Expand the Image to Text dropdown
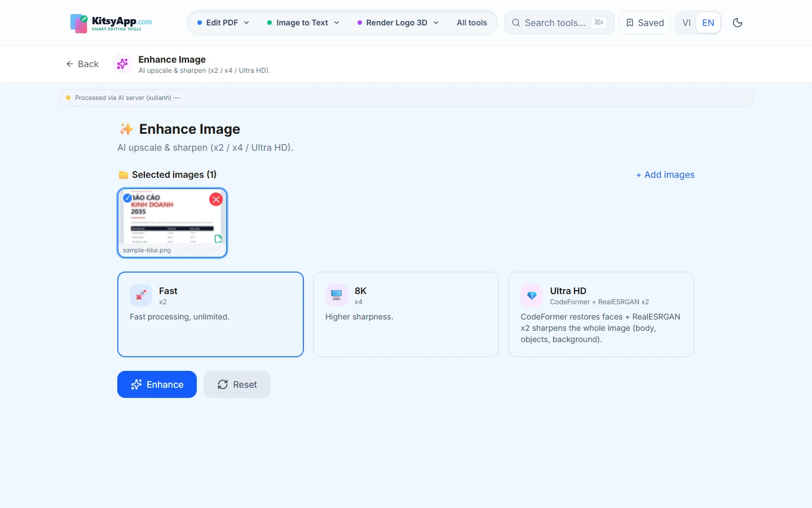 (303, 23)
